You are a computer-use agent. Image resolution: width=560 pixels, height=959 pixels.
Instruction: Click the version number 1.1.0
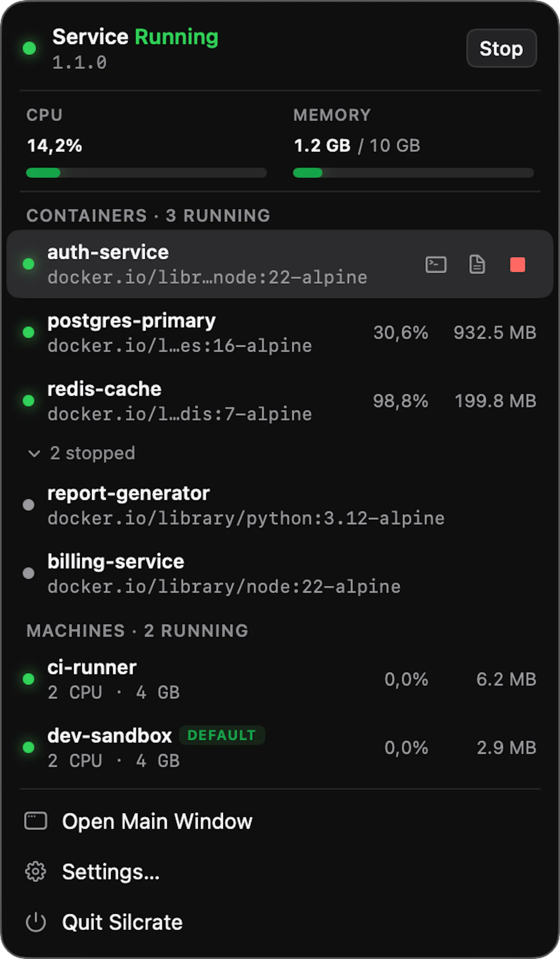click(x=79, y=62)
